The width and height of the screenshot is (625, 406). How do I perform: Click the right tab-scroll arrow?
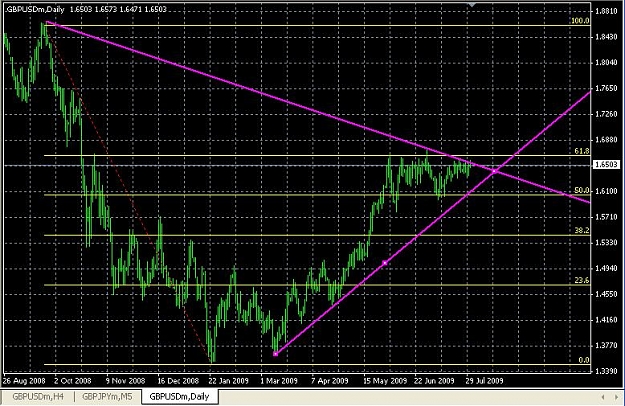[x=618, y=397]
